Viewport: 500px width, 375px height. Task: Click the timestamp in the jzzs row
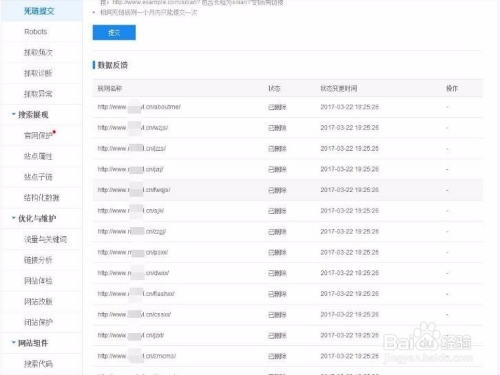(350, 148)
